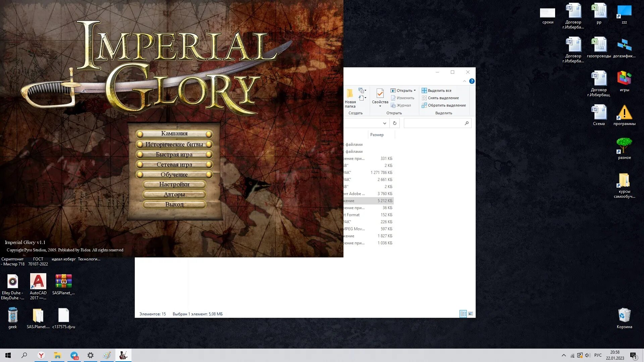The height and width of the screenshot is (362, 644).
Task: Choose Быстрая игра in the game menu
Action: pyautogui.click(x=174, y=155)
